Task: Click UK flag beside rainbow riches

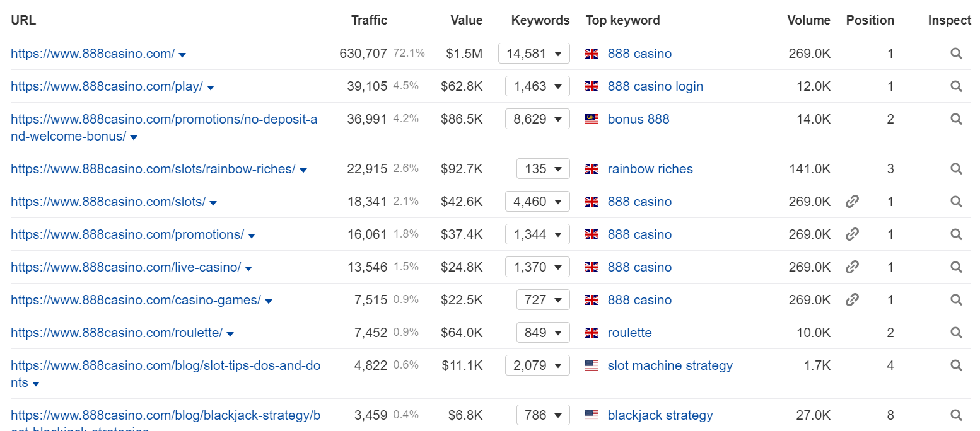Action: (592, 169)
